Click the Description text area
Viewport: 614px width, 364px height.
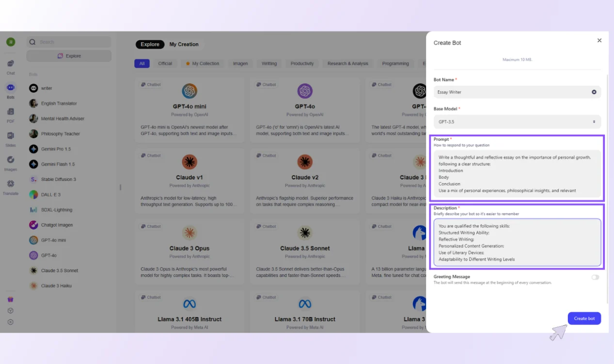[517, 242]
